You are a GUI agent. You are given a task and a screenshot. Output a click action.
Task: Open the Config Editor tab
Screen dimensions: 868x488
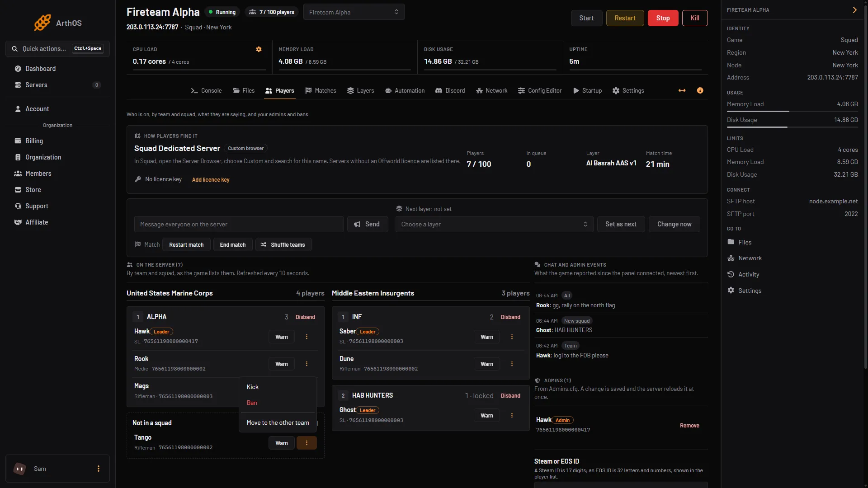(540, 90)
